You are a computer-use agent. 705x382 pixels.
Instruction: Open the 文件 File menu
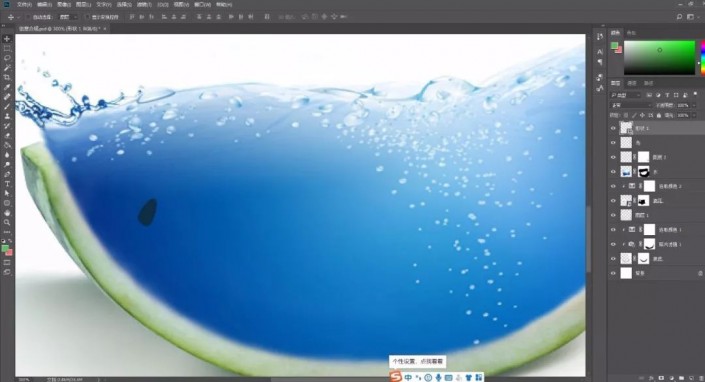(x=24, y=4)
